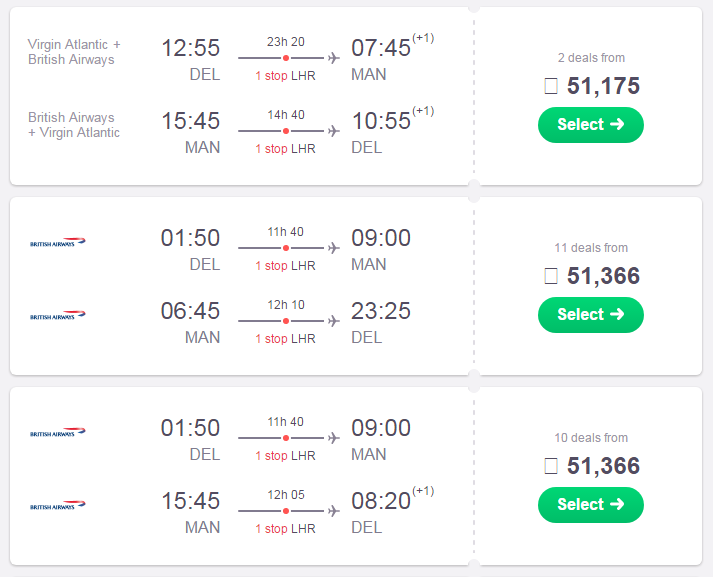Click airplane icon on the 23h 20 flight
This screenshot has height=577, width=713.
pyautogui.click(x=334, y=58)
